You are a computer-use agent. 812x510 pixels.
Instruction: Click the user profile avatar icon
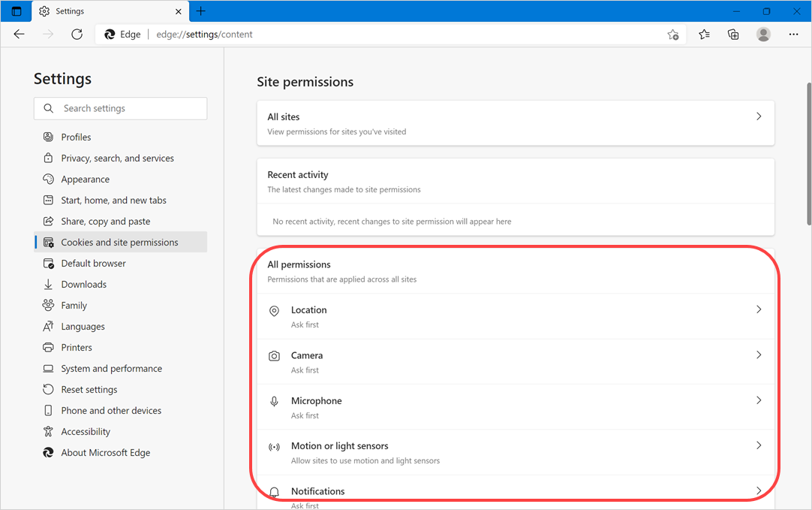click(763, 35)
